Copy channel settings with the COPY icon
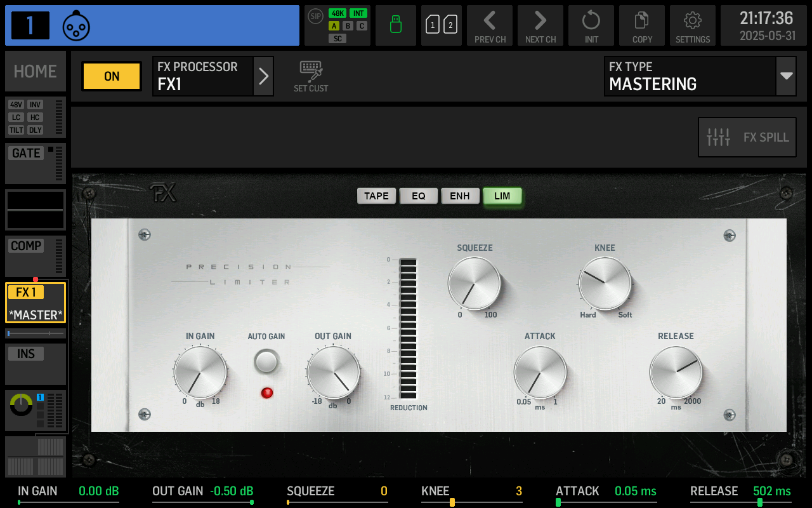812x508 pixels. 641,25
